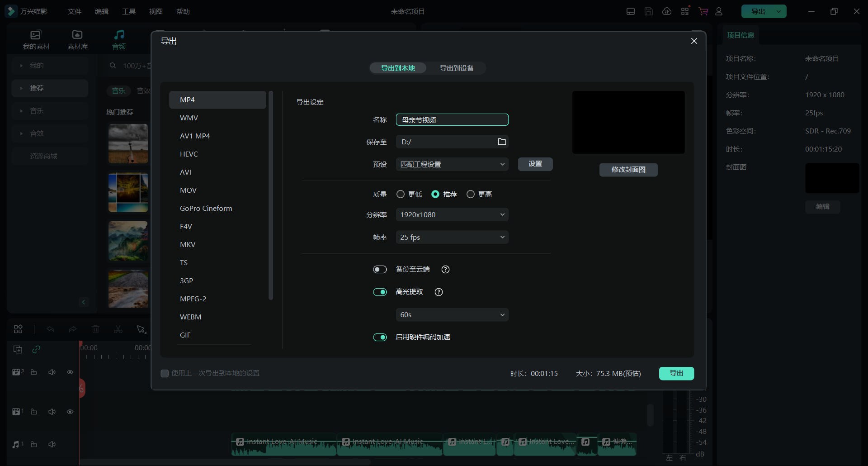
Task: Turn off the 高光提取 toggle
Action: coord(380,292)
